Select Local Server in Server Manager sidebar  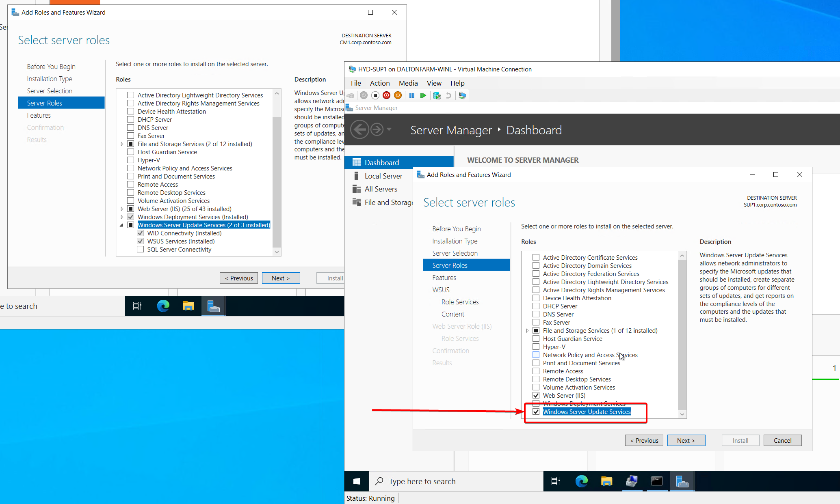(x=383, y=176)
